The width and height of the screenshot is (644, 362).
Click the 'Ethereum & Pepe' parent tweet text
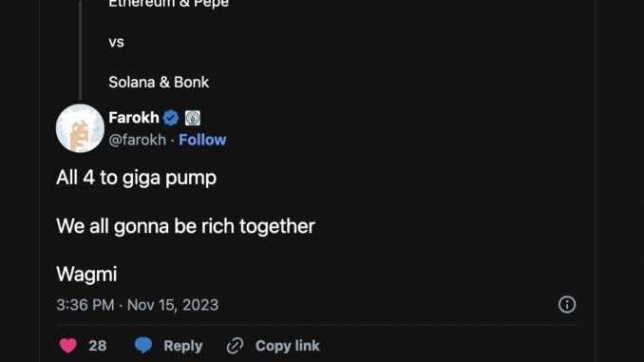pos(169,4)
